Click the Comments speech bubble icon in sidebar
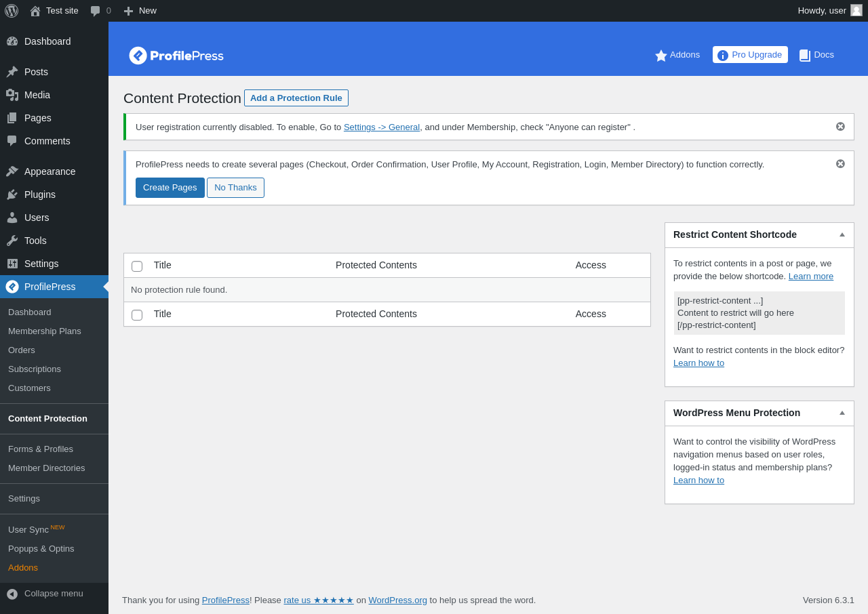868x614 pixels. pos(12,141)
